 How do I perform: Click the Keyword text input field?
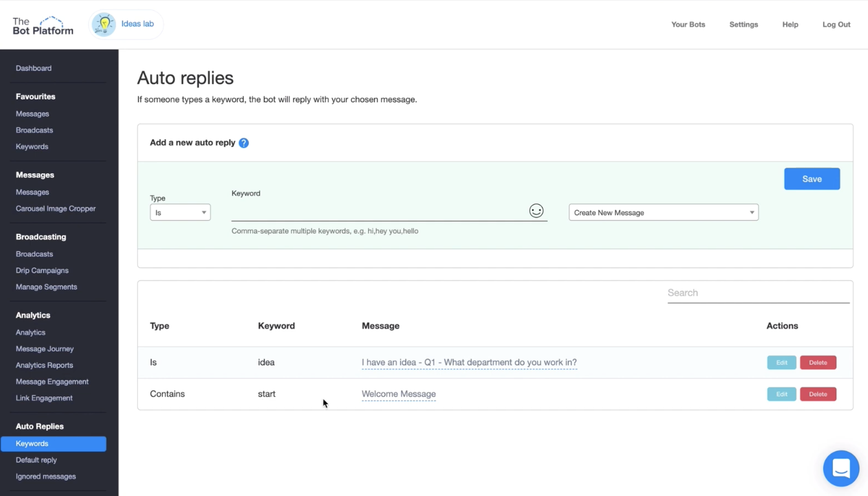(x=378, y=212)
